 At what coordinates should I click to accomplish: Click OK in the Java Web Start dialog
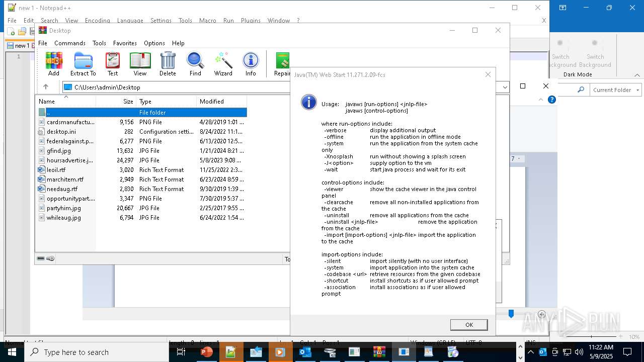[469, 325]
